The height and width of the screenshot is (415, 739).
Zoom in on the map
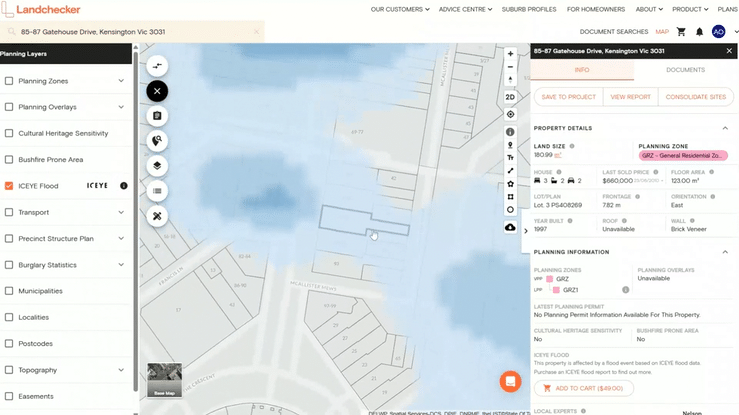[x=510, y=54]
